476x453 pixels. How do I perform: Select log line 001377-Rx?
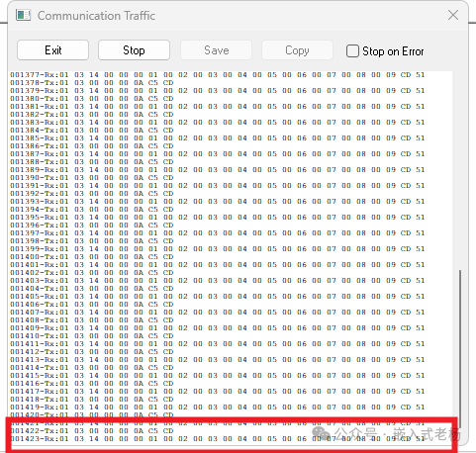click(x=218, y=75)
